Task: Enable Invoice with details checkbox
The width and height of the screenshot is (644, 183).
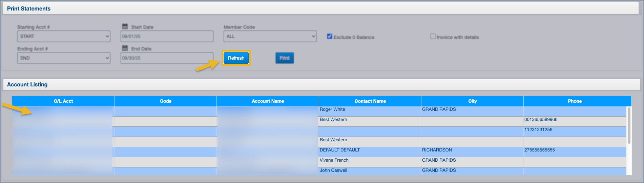Action: click(x=433, y=36)
